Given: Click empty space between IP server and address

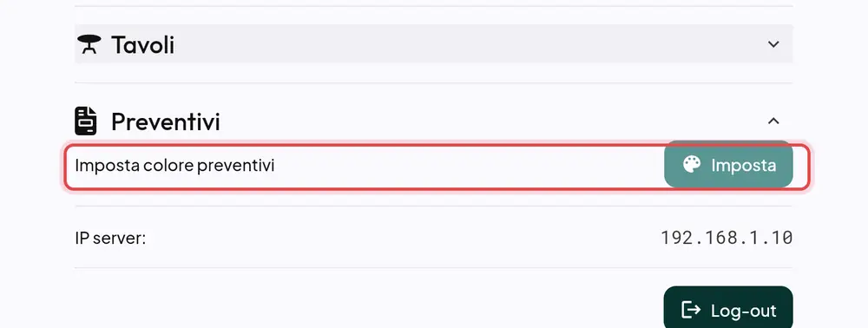Looking at the screenshot, I should coord(404,239).
